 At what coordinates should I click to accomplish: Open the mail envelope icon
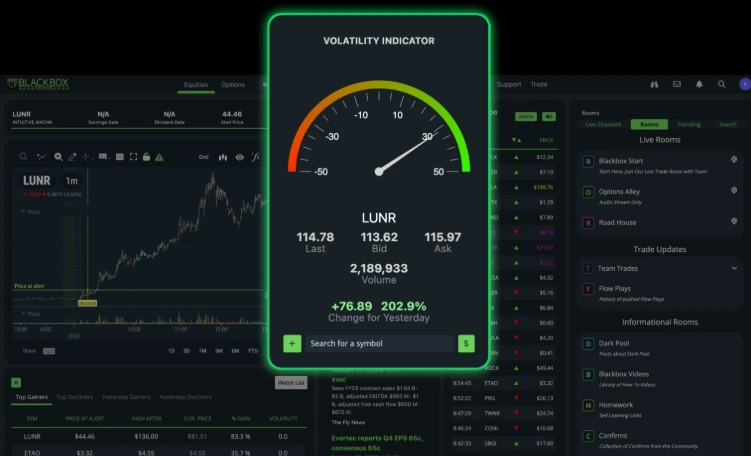677,84
